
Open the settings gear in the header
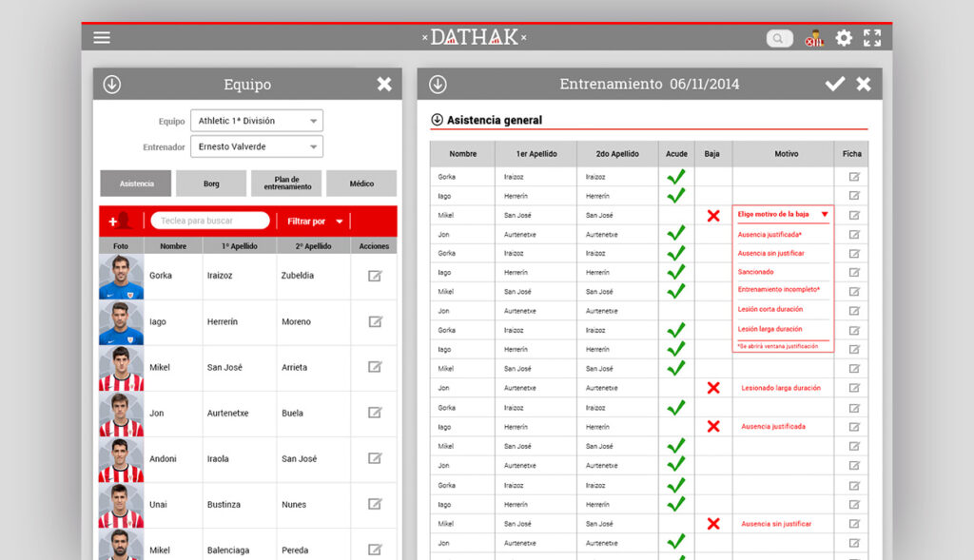pos(844,38)
